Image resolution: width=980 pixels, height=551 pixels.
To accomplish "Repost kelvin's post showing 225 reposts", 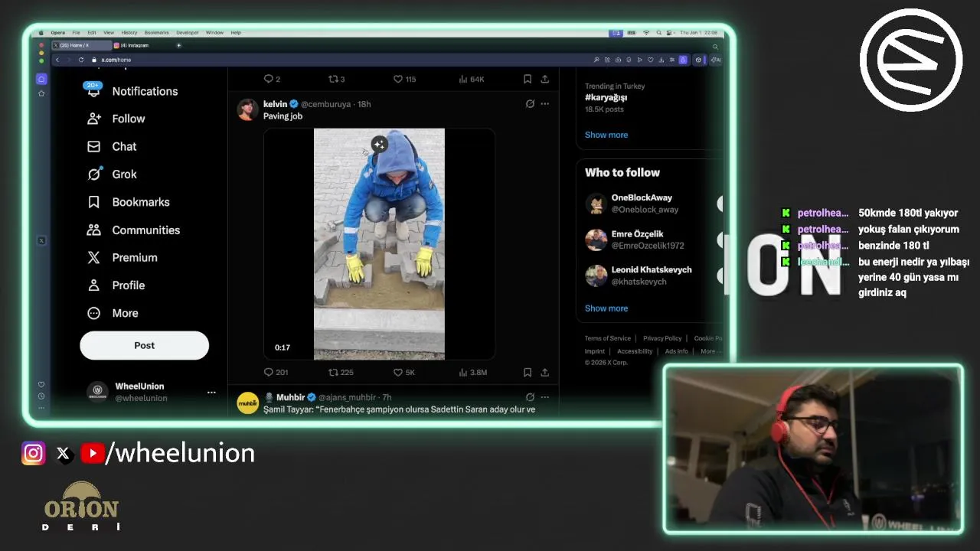I will click(333, 372).
